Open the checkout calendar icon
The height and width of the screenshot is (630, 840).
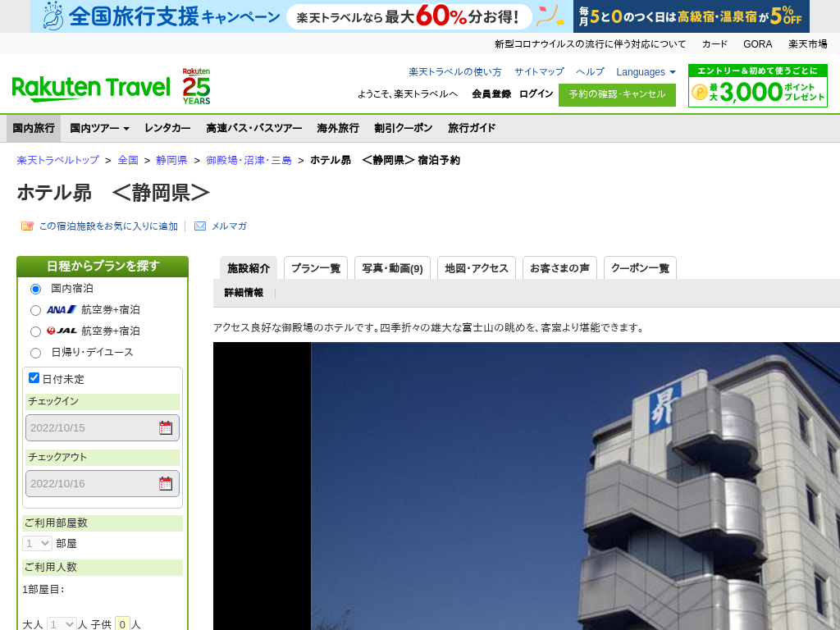click(166, 483)
